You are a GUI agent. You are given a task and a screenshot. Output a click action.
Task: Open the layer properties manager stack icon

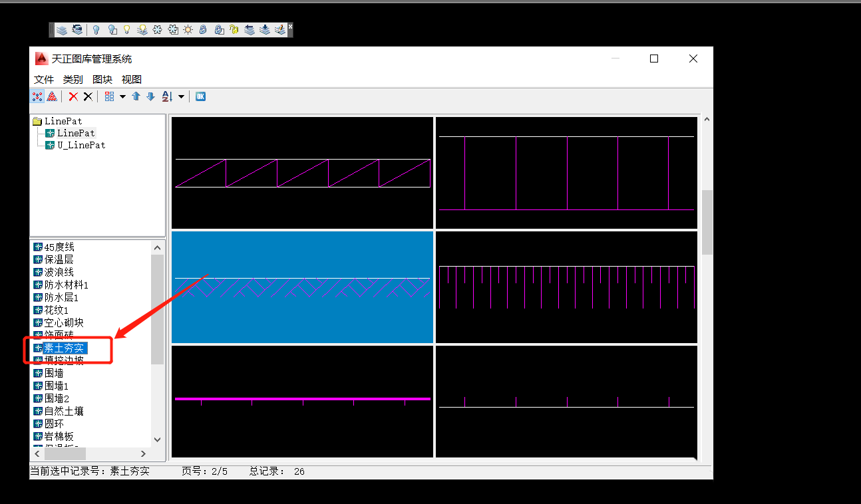(x=61, y=30)
